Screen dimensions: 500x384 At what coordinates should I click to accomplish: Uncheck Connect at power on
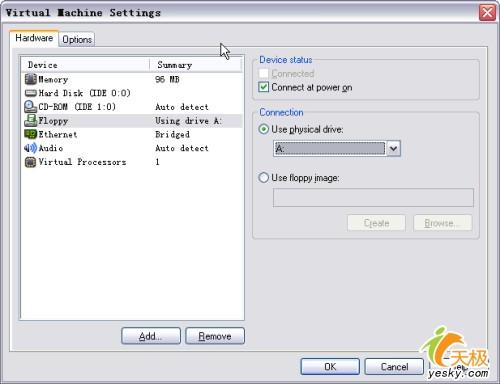pyautogui.click(x=263, y=87)
